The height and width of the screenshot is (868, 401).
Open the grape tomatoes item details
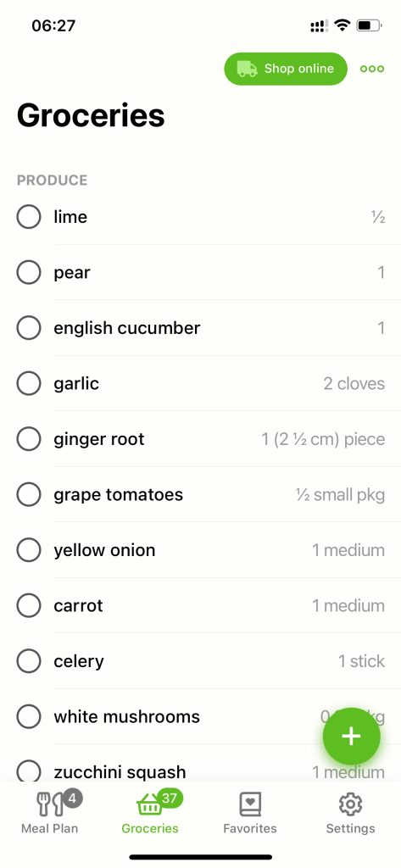(200, 494)
